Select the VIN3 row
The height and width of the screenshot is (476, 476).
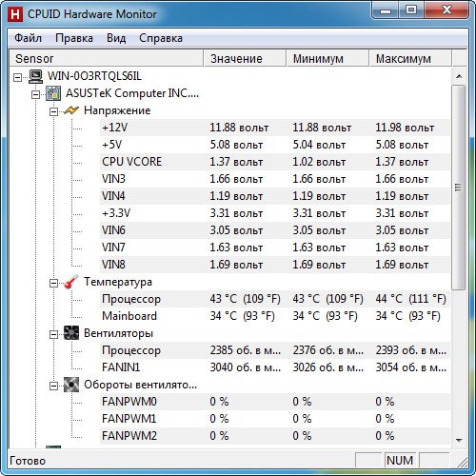(x=275, y=179)
